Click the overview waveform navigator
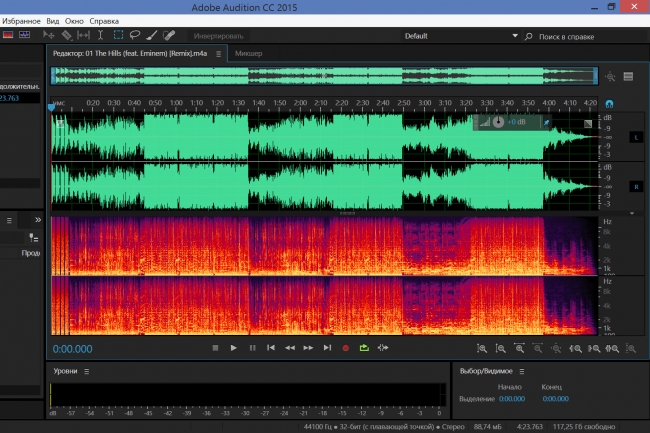The width and height of the screenshot is (650, 433). tap(324, 76)
